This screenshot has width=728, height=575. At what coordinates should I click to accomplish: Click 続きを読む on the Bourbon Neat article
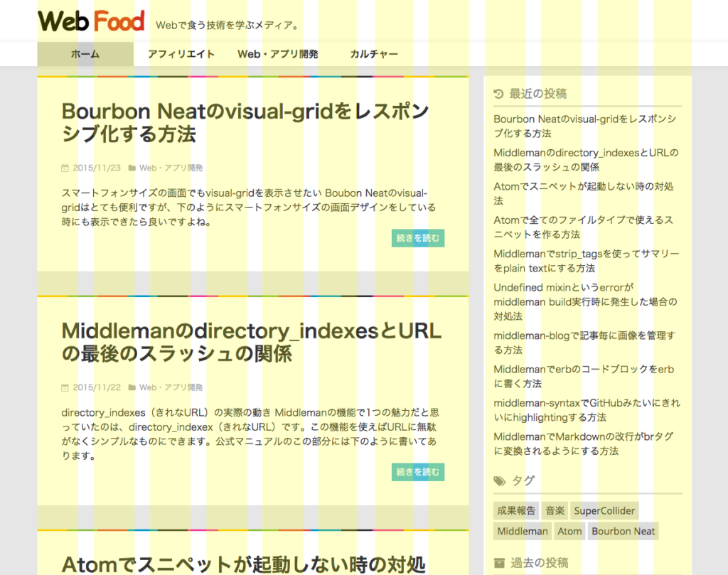coord(417,238)
